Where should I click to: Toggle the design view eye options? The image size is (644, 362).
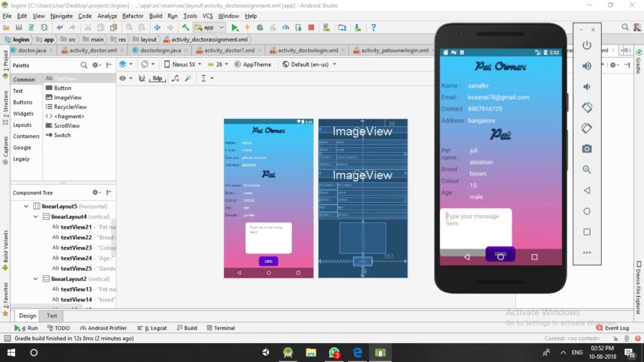point(123,79)
